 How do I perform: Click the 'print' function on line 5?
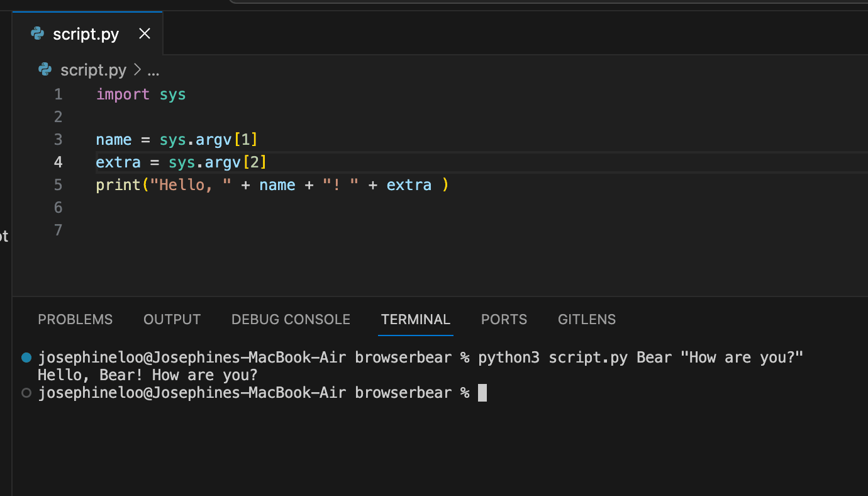click(118, 185)
